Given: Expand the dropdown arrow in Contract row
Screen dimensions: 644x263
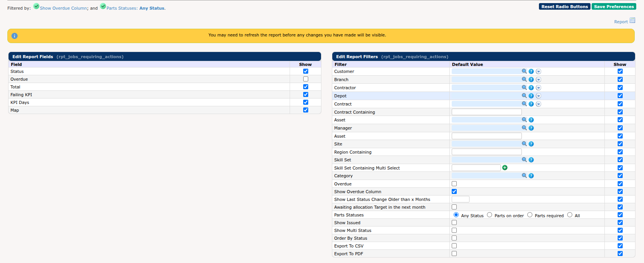Looking at the screenshot, I should 539,104.
